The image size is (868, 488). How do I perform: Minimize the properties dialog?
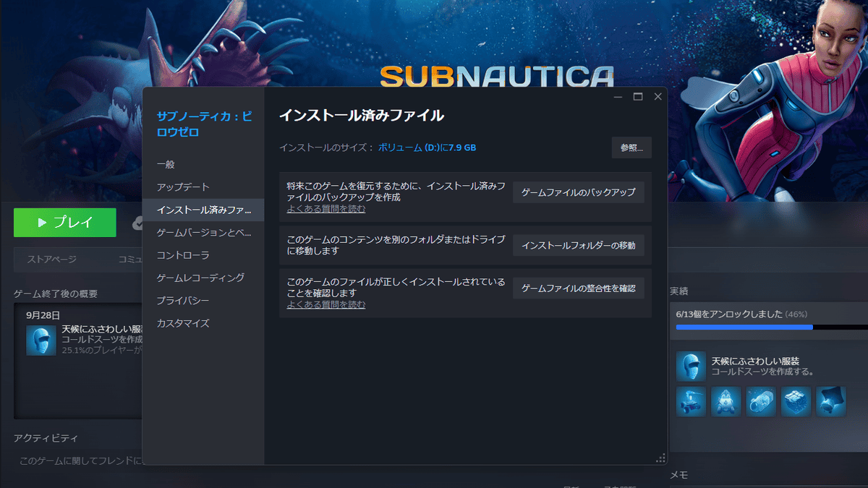click(618, 96)
